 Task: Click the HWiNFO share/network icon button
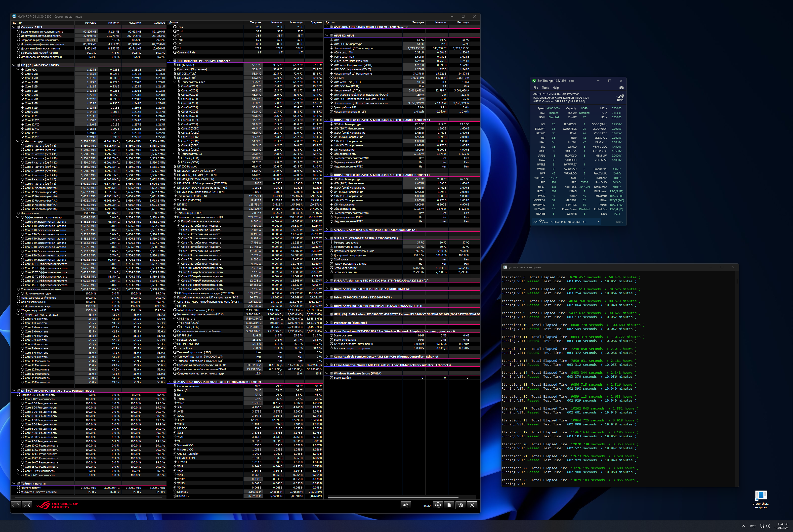tap(406, 505)
